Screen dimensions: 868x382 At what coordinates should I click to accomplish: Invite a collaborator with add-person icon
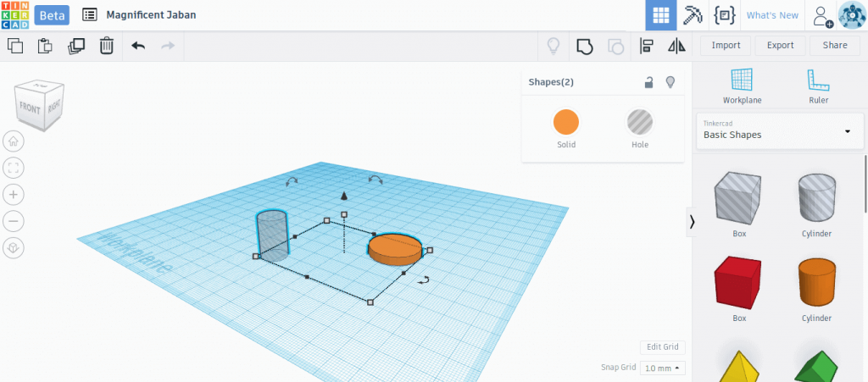point(823,16)
